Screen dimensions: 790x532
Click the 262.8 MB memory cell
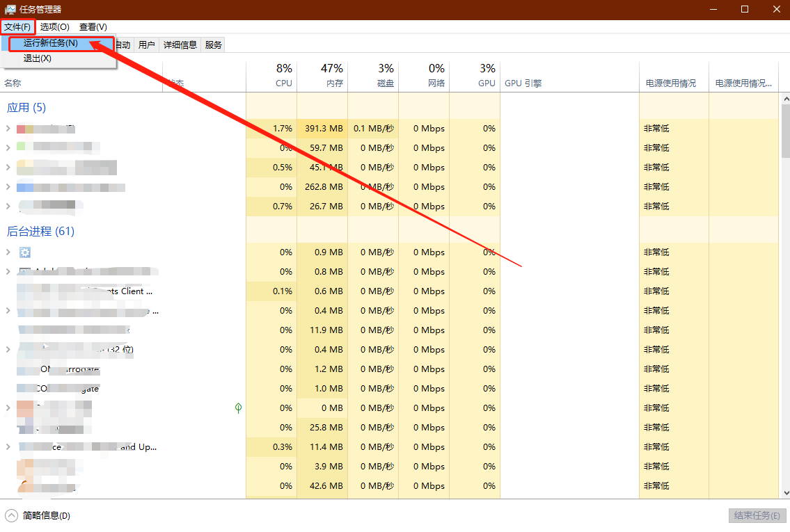tap(324, 187)
